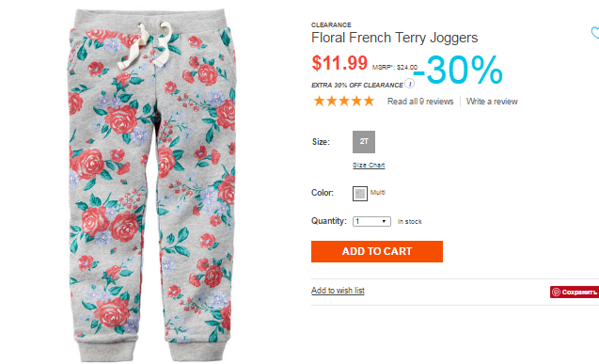Click the MSRP $24.00 strikethrough price
Image resolution: width=599 pixels, height=364 pixels.
pyautogui.click(x=395, y=67)
